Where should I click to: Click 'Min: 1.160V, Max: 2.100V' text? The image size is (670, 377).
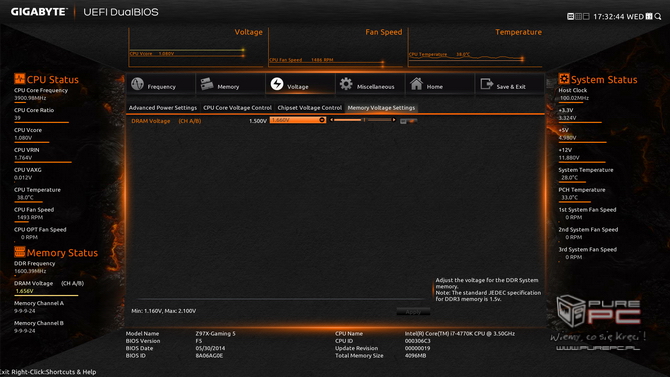[164, 311]
